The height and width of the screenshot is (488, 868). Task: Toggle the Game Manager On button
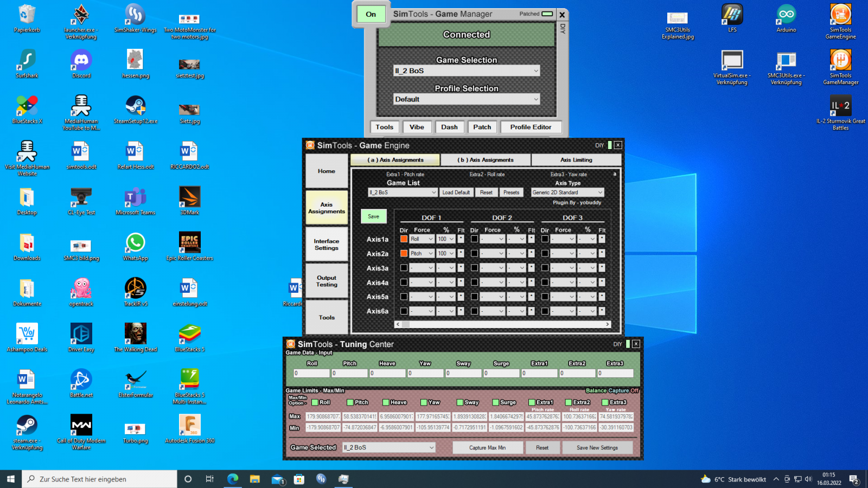coord(371,14)
